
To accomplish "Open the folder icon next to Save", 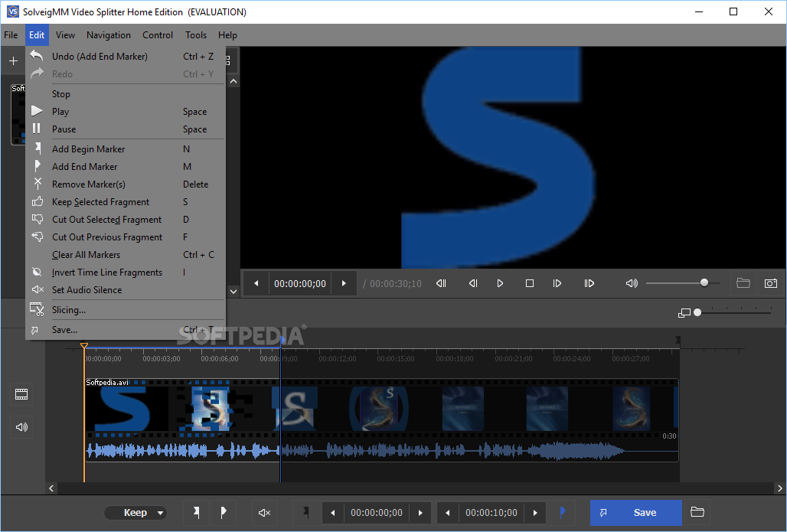I will (697, 512).
